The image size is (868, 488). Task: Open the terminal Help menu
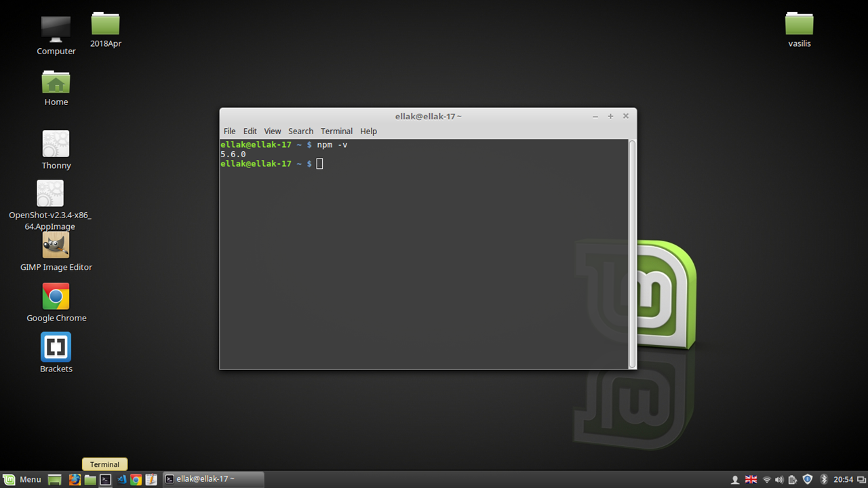tap(368, 131)
